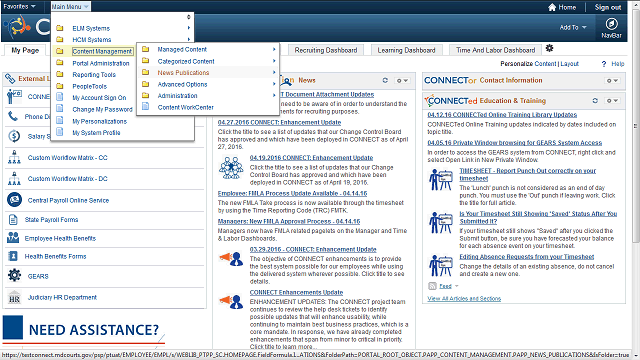Click the Salary dollar sign icon
The image size is (640, 360).
tap(14, 136)
